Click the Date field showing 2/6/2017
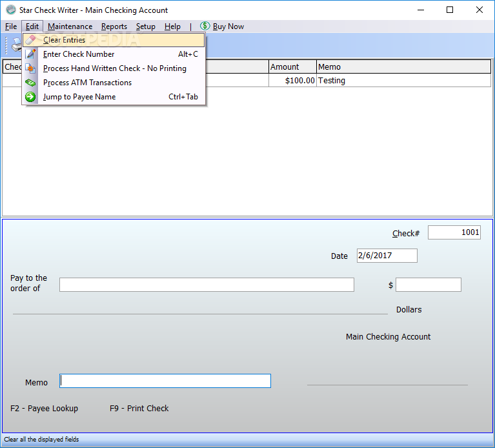The width and height of the screenshot is (495, 448). click(387, 256)
